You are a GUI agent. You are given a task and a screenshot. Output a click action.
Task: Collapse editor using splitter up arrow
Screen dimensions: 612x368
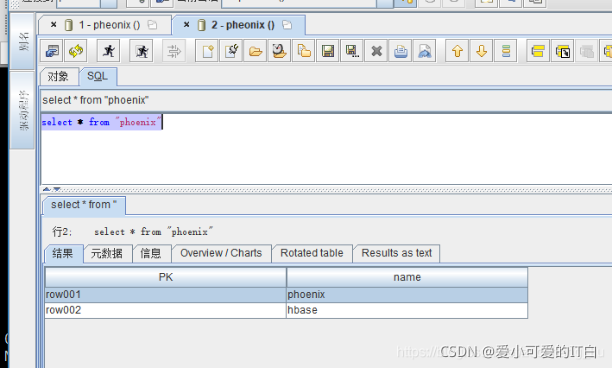pyautogui.click(x=46, y=189)
